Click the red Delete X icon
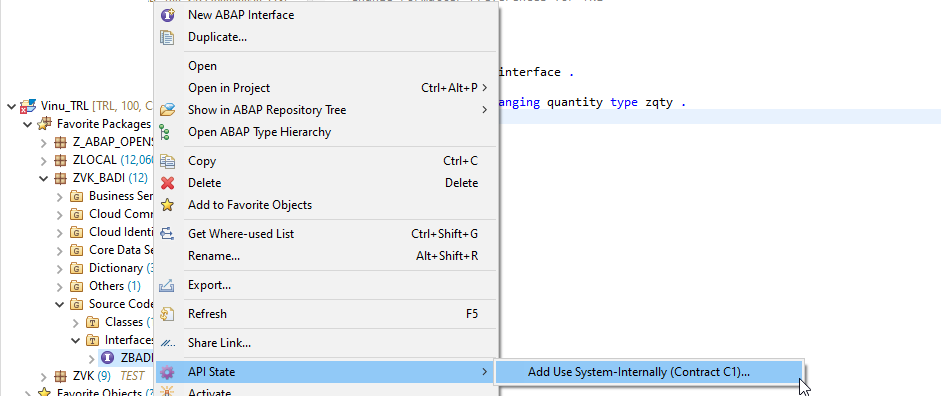Screen dimensions: 941x396 167,183
